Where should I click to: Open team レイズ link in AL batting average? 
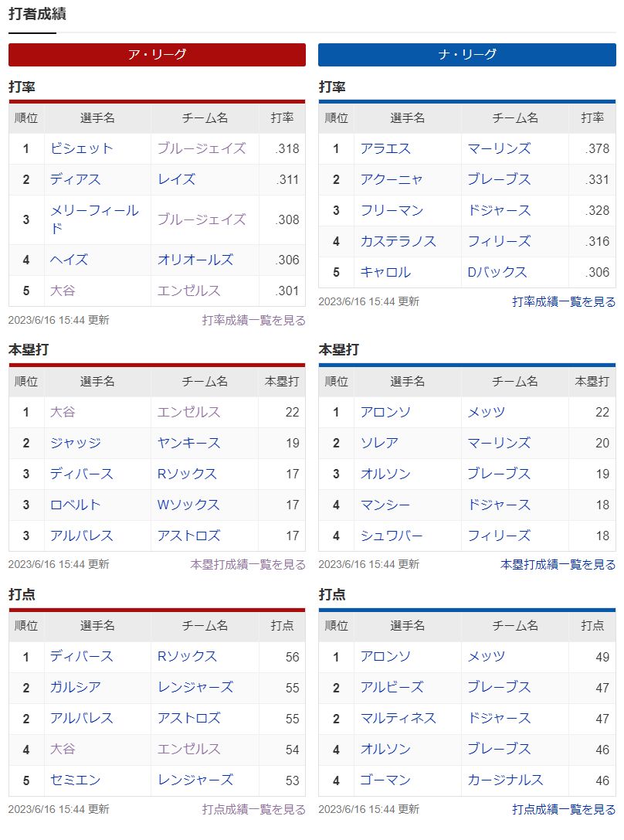click(176, 179)
